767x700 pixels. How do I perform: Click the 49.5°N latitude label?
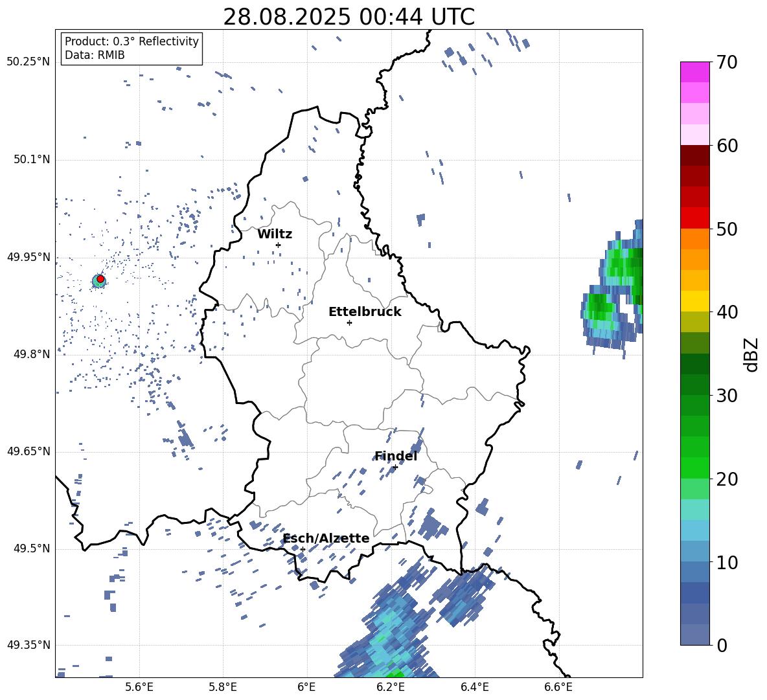[x=32, y=548]
